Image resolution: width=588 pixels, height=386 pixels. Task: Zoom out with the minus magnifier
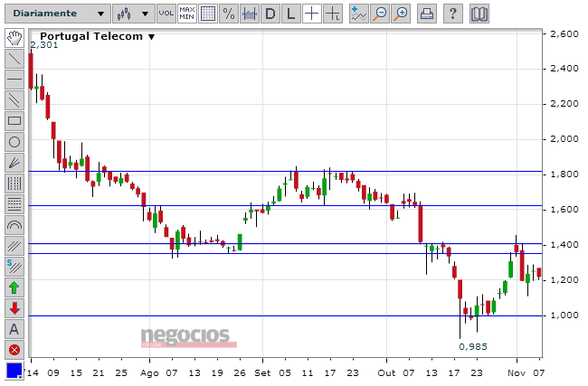380,14
